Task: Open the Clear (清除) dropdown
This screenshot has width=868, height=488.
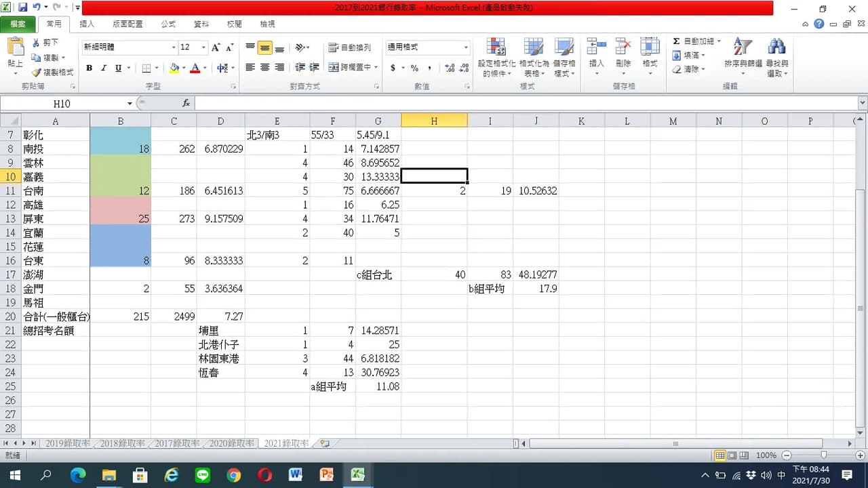Action: click(x=689, y=69)
